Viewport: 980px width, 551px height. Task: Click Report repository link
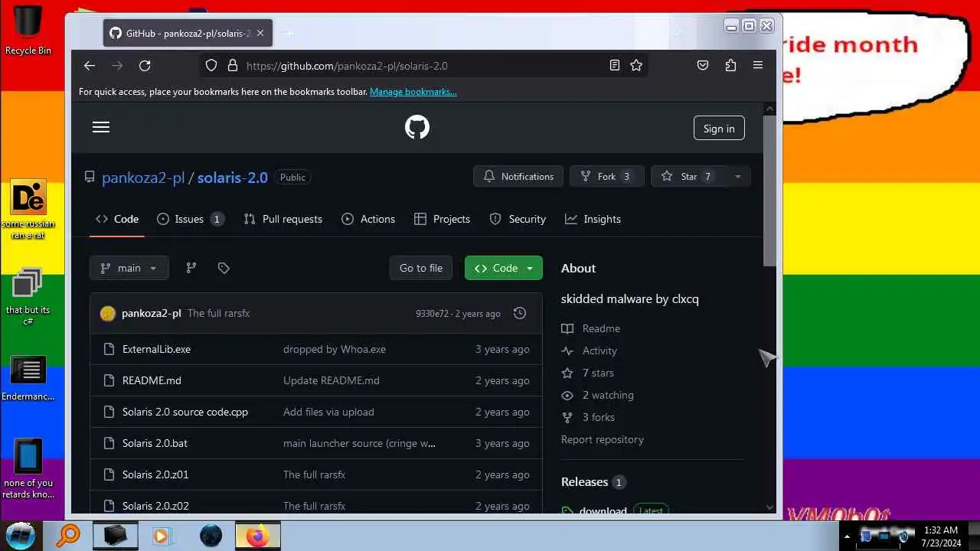pos(603,439)
